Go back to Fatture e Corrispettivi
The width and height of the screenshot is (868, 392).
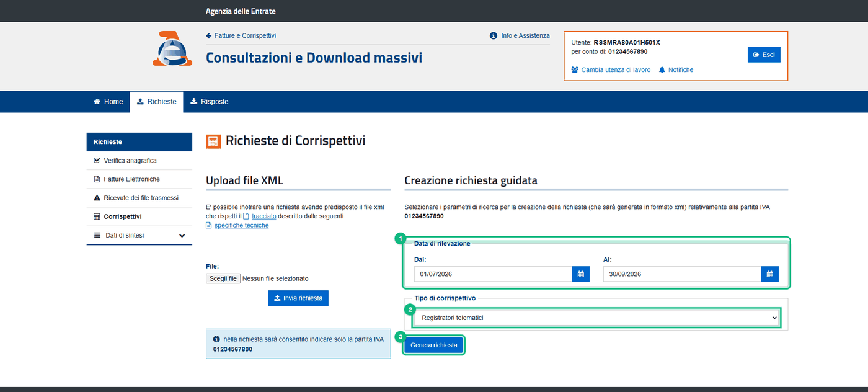coord(241,36)
